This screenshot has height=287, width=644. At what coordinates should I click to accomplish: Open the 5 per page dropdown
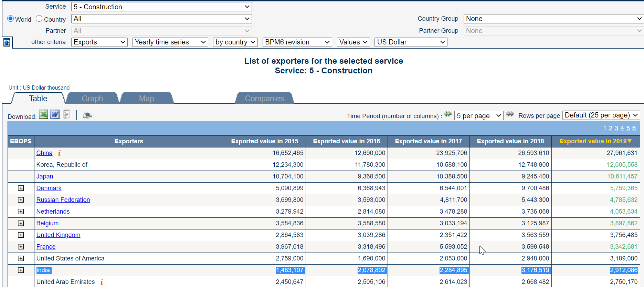point(479,116)
